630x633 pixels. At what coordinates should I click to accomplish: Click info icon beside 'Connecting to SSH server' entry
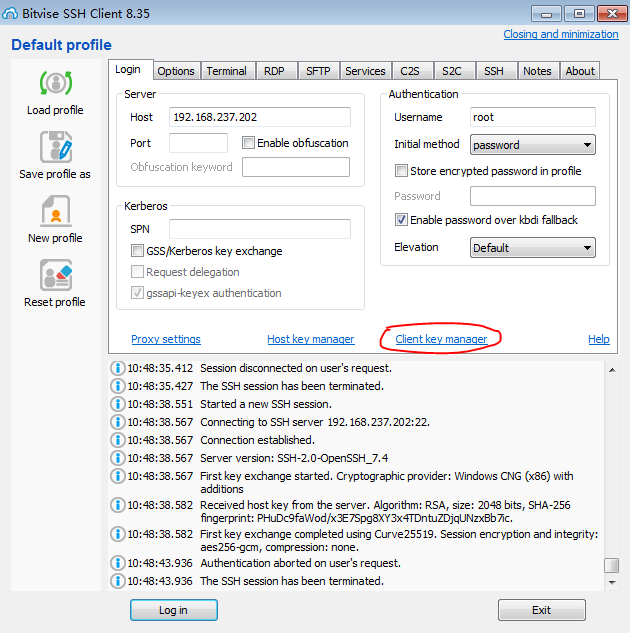(x=117, y=422)
